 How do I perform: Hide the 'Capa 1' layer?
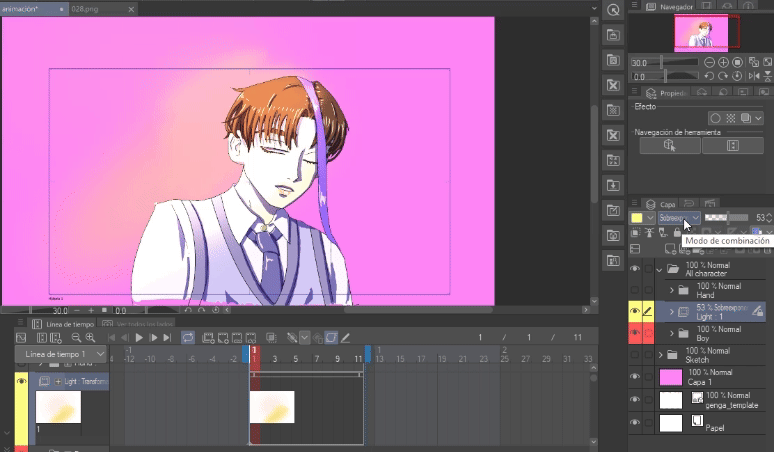[635, 377]
